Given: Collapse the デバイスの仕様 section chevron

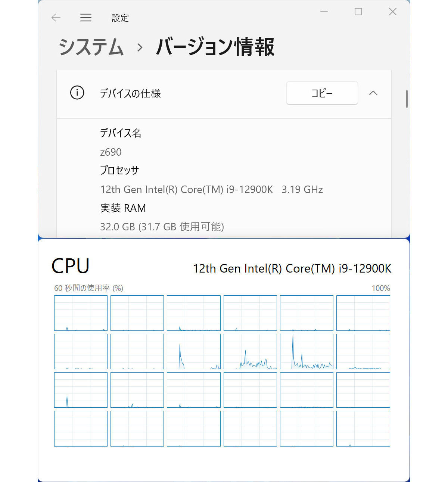Looking at the screenshot, I should [x=373, y=93].
